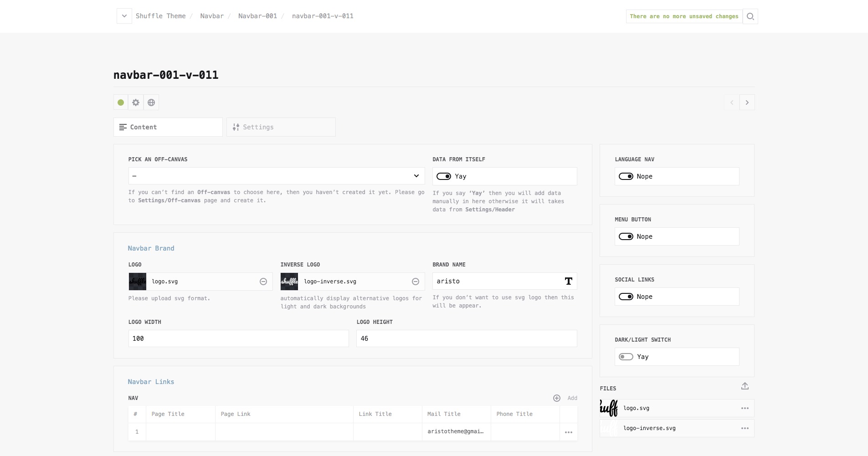This screenshot has width=868, height=456.
Task: Toggle the Language Nav switch
Action: pos(626,176)
